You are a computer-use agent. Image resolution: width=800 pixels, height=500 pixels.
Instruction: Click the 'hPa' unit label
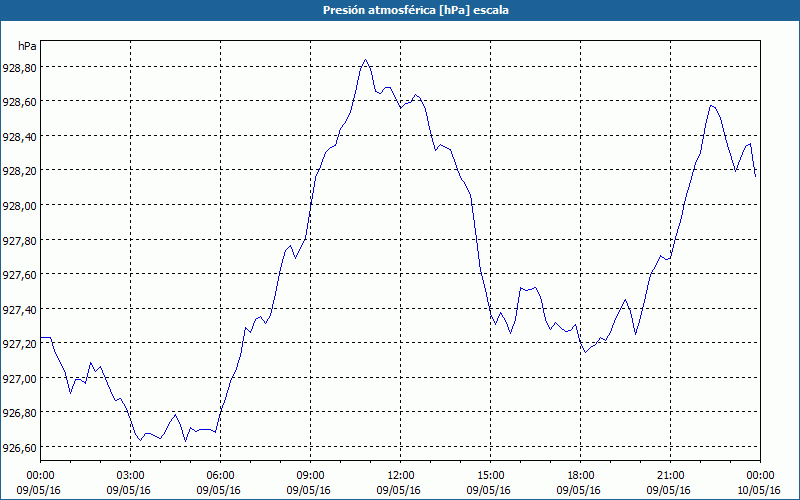tap(28, 46)
